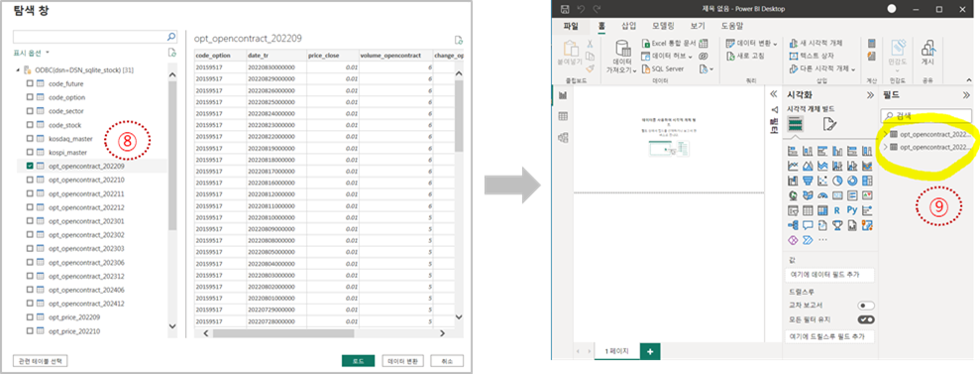
Task: Expand the second opt_opencontract table in 필드
Action: (886, 147)
